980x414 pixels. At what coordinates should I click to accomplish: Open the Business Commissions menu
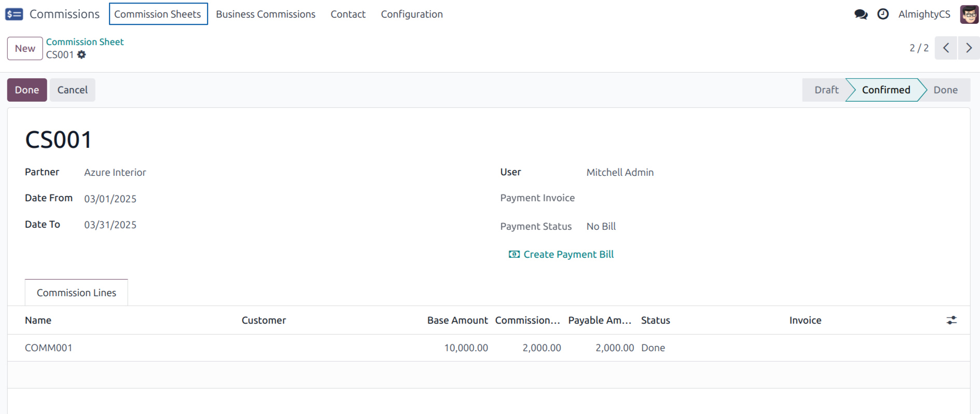coord(265,14)
